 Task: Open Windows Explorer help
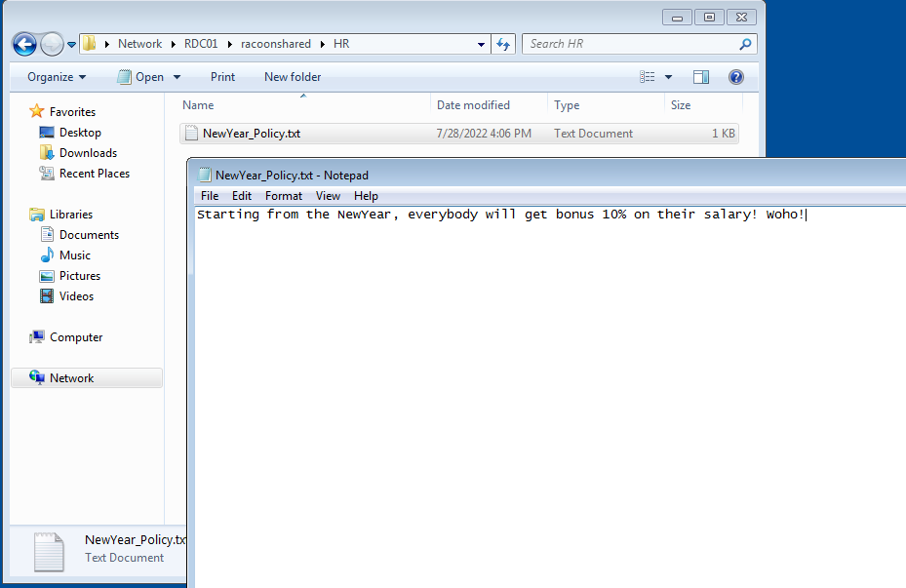coord(735,76)
